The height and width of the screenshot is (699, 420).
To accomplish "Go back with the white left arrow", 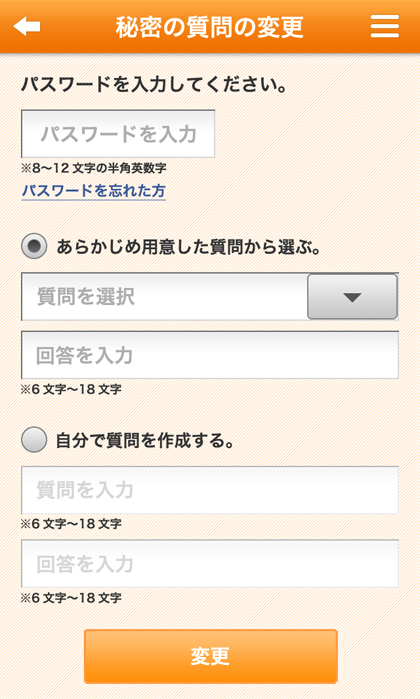I will 27,26.
